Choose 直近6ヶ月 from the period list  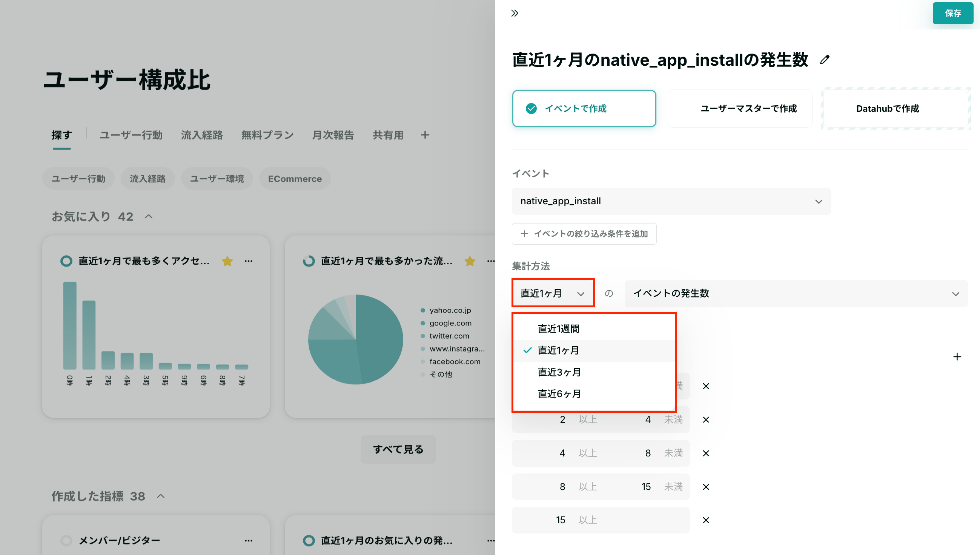click(594, 394)
